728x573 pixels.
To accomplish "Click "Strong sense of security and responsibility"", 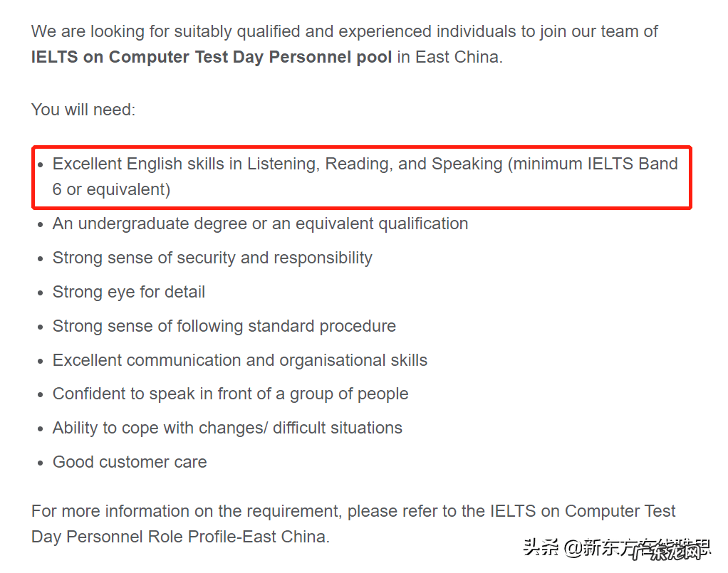I will (x=212, y=258).
